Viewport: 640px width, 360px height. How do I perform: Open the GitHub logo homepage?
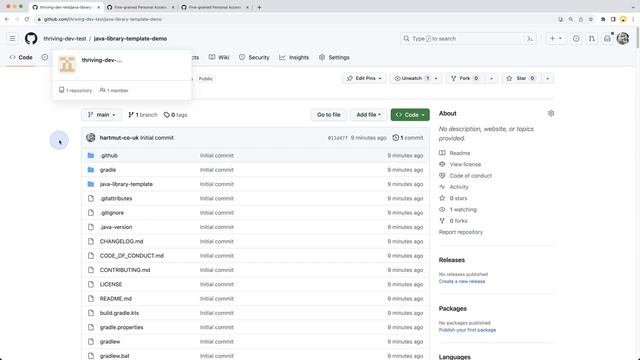(31, 38)
